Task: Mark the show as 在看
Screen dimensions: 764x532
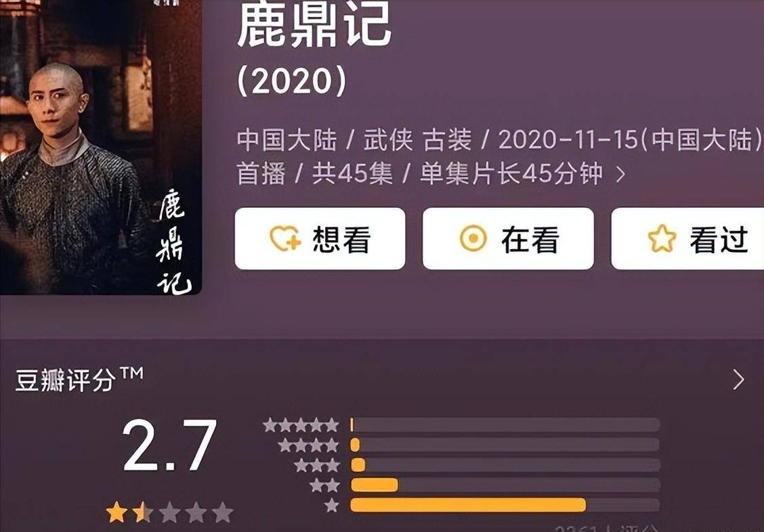Action: coord(508,238)
